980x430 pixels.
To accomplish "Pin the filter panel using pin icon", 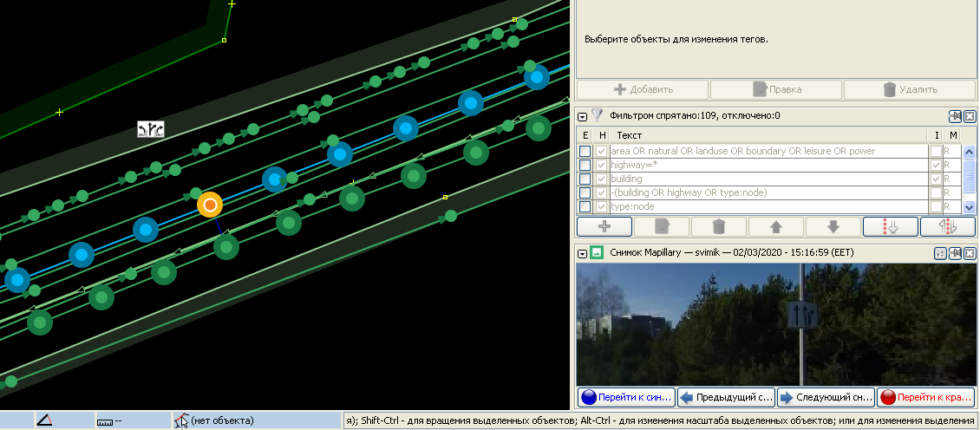I will (x=955, y=116).
